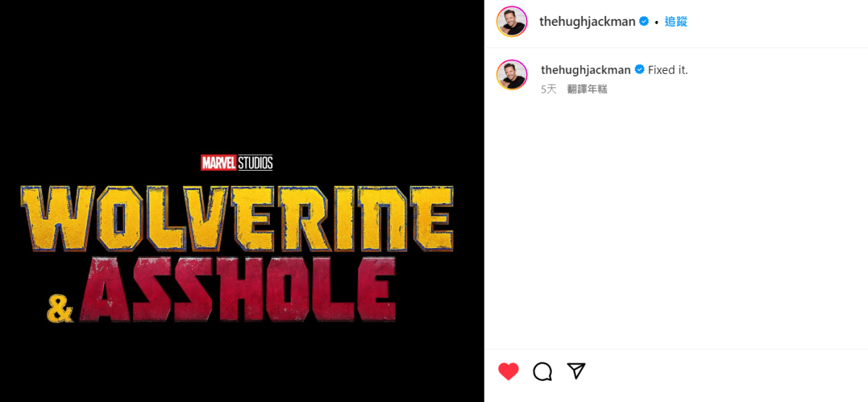Click the yellow WOLVERINE title in the image
Viewport: 868px width, 402px height.
tap(237, 218)
